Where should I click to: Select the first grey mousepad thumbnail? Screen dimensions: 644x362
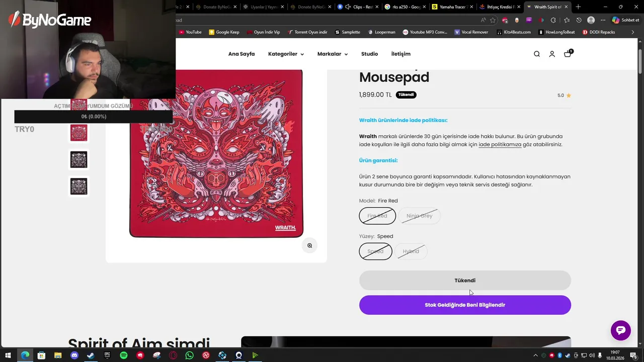[x=79, y=160]
